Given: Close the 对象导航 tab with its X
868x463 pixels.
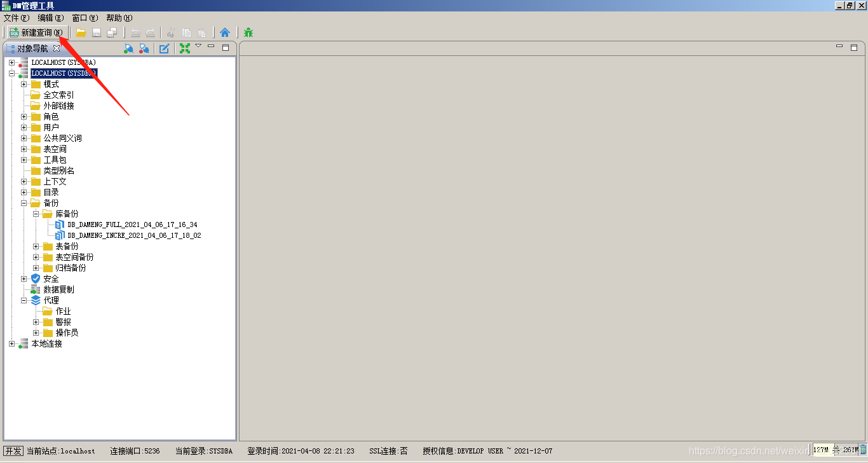Looking at the screenshot, I should [56, 48].
